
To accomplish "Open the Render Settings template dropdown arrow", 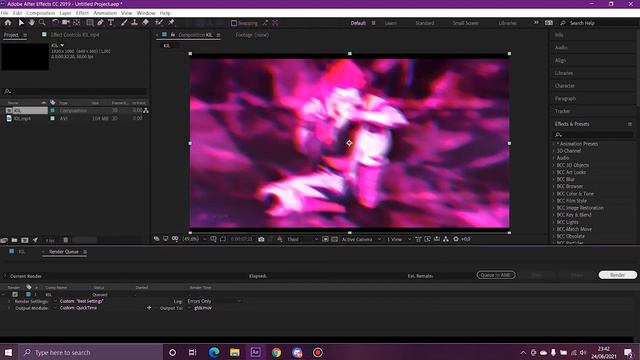I will click(55, 301).
